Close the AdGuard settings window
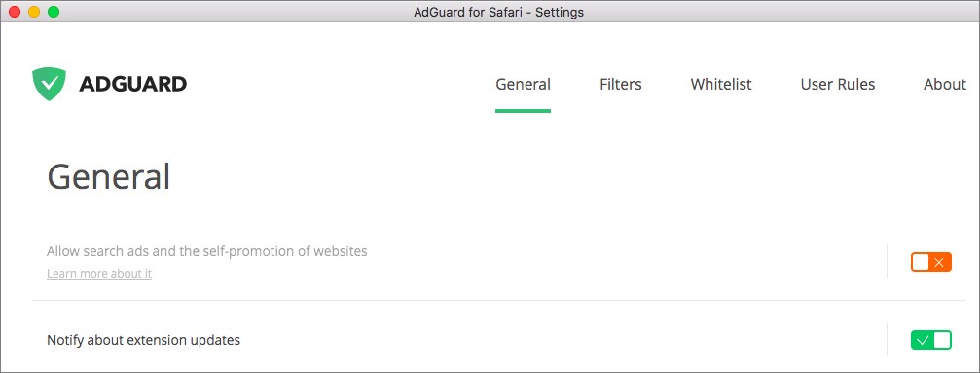The image size is (980, 373). pyautogui.click(x=15, y=12)
